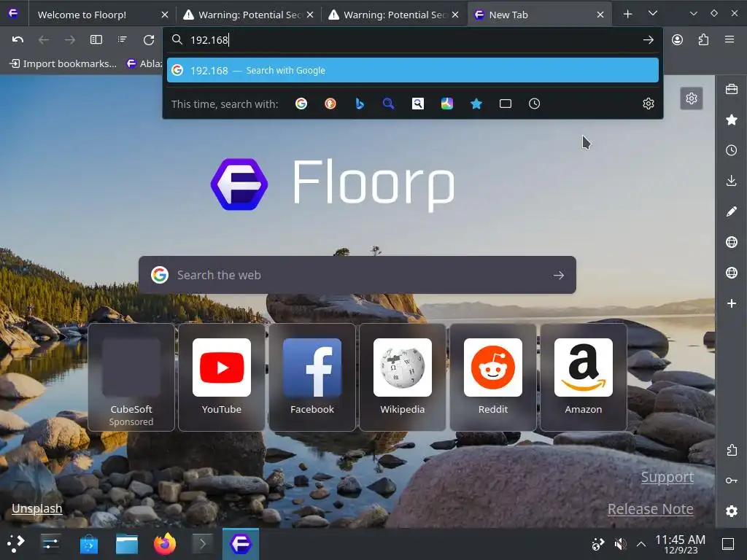Open the new tab page customize gear

(x=692, y=98)
